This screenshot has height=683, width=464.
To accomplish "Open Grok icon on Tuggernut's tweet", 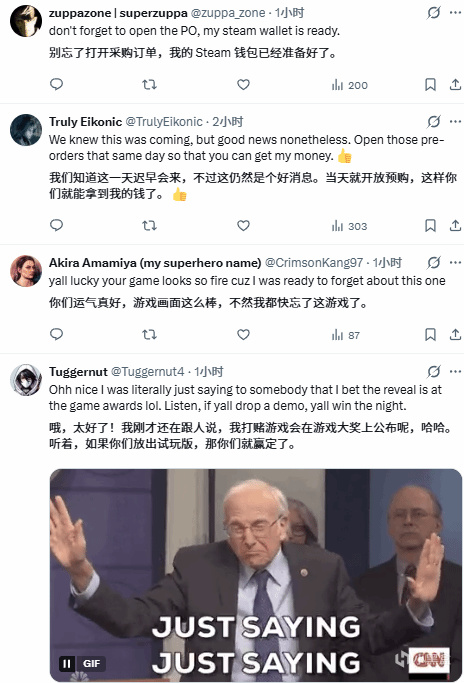I will [x=434, y=372].
